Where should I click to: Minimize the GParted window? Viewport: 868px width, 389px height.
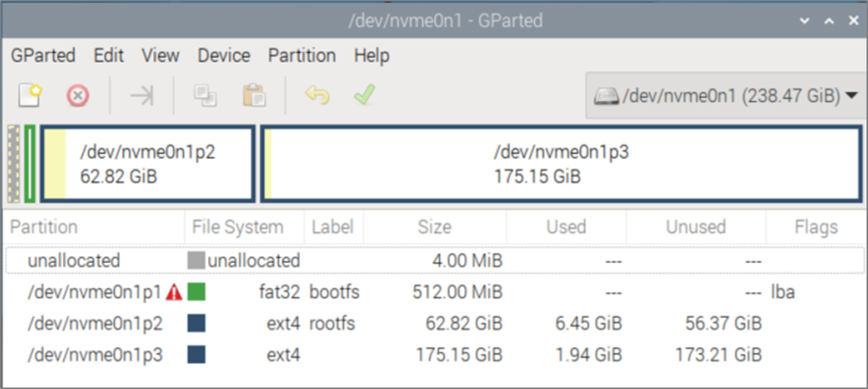(804, 21)
